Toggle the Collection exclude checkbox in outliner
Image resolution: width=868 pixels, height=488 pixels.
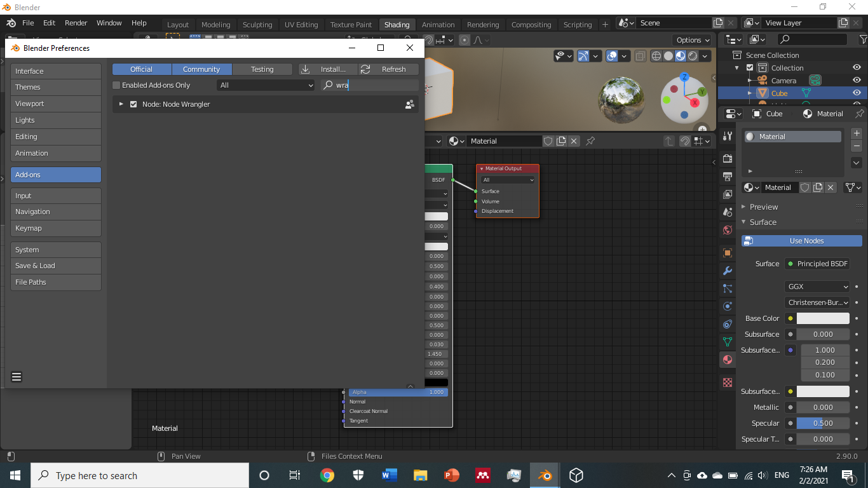(750, 68)
